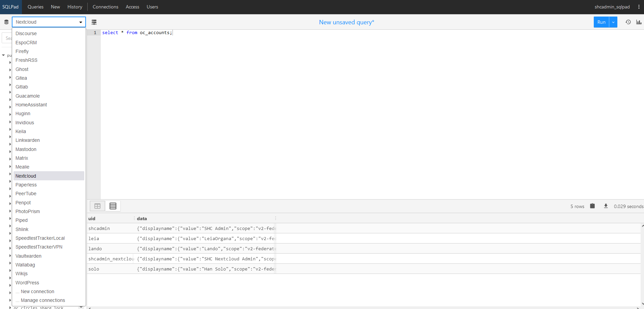This screenshot has height=309, width=644.
Task: Click the solo uid cell
Action: 111,269
